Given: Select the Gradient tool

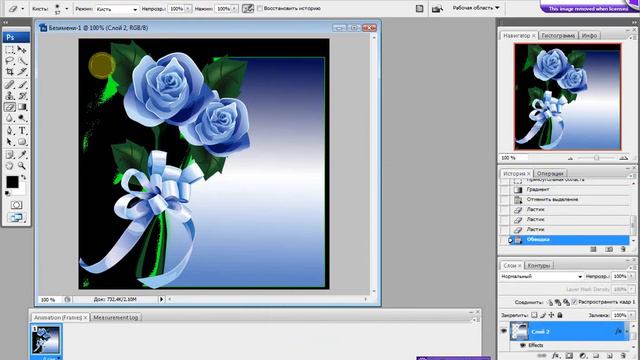Looking at the screenshot, I should click(x=22, y=107).
